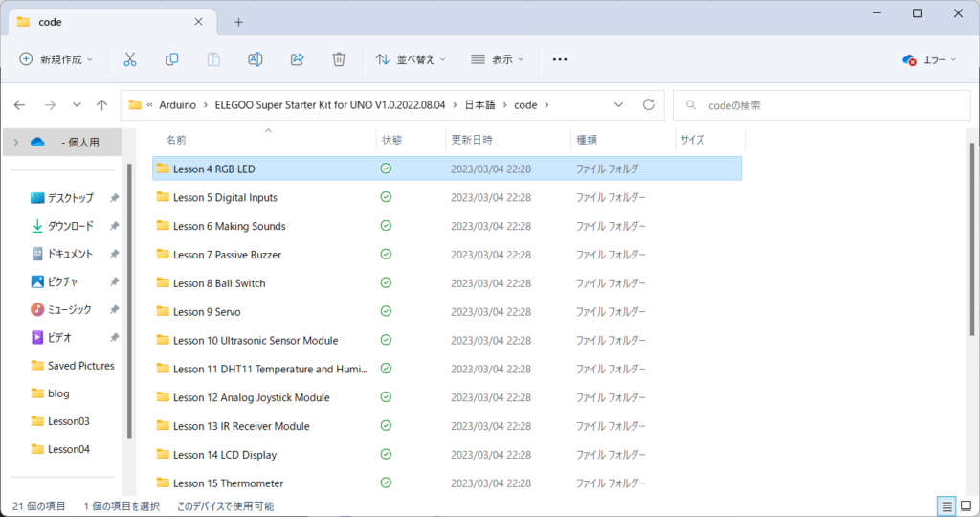
Task: Open the 表示 view dropdown
Action: (497, 59)
